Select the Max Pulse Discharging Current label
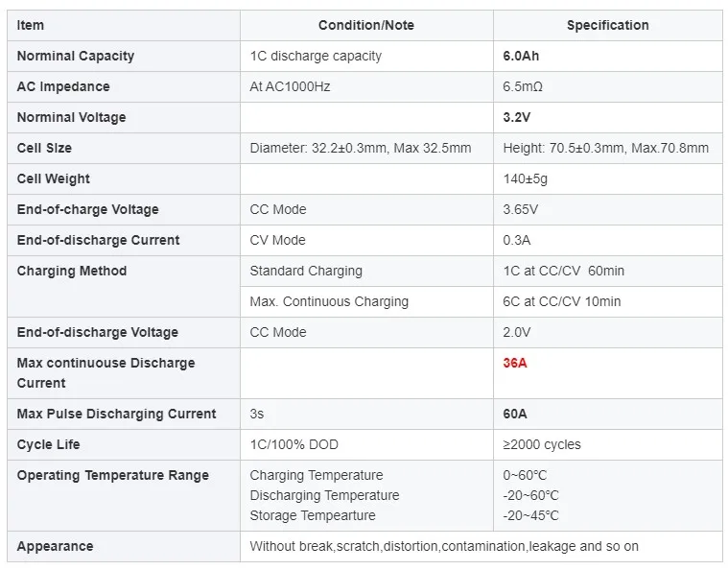The image size is (728, 570). (117, 414)
